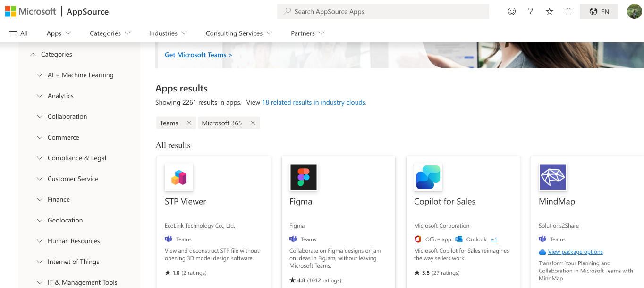This screenshot has height=288, width=644.
Task: Click Teams icon on Figma card
Action: [x=293, y=239]
